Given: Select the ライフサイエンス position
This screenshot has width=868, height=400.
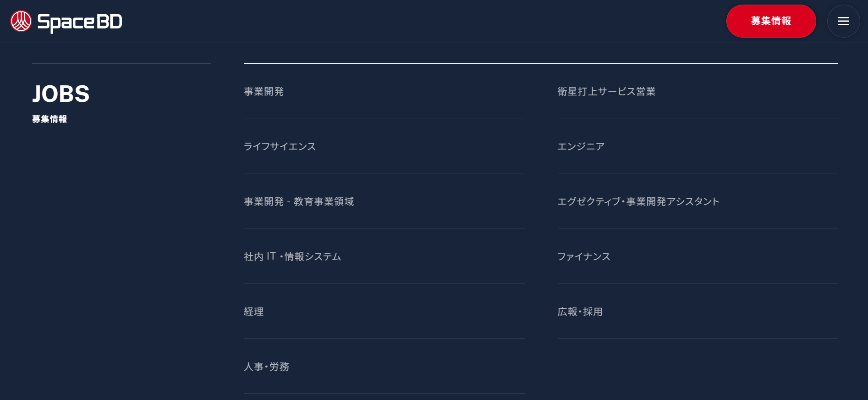Looking at the screenshot, I should coord(384,146).
